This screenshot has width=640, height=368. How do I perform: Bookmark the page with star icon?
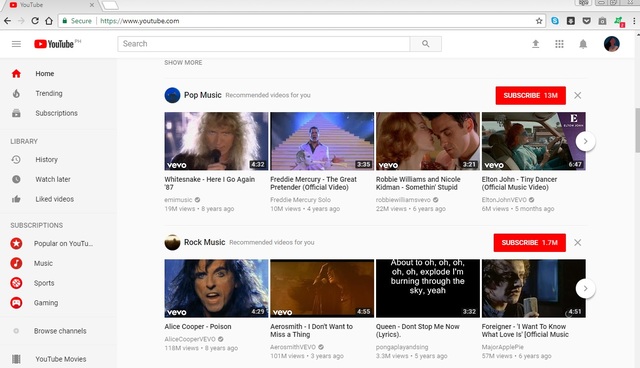(539, 21)
